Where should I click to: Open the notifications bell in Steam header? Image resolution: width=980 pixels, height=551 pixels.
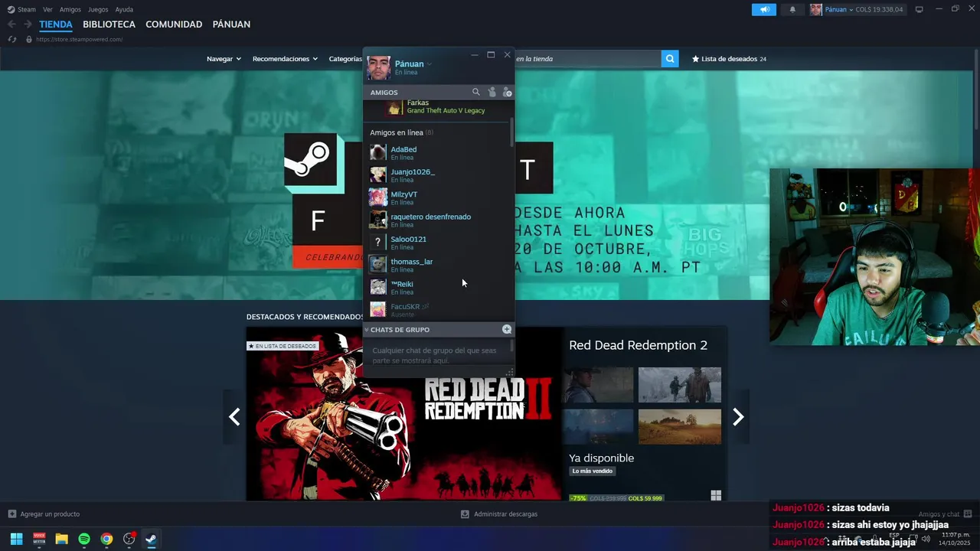coord(792,9)
